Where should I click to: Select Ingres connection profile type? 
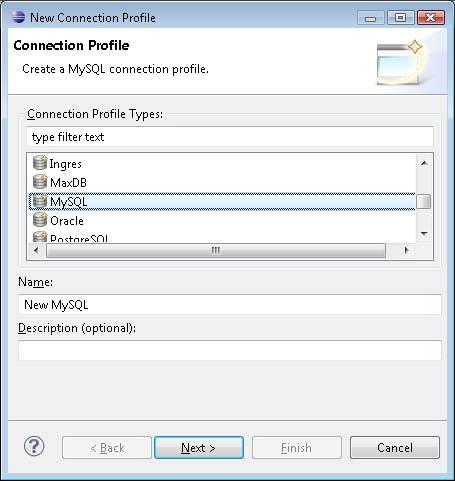point(66,164)
